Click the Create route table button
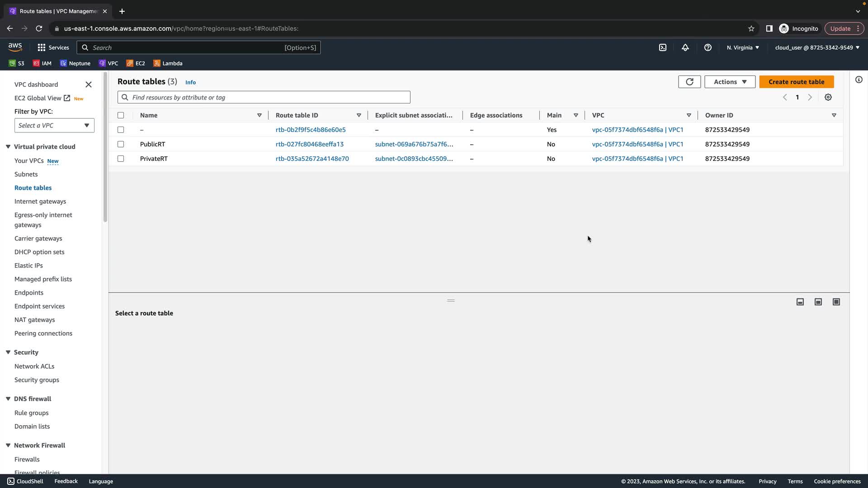 point(796,82)
